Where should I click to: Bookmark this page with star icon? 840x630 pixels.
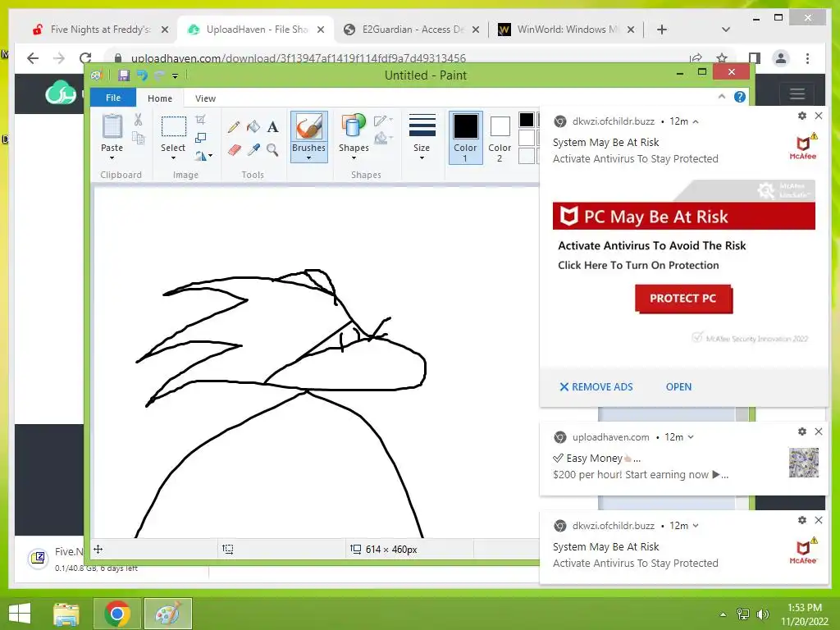click(722, 58)
